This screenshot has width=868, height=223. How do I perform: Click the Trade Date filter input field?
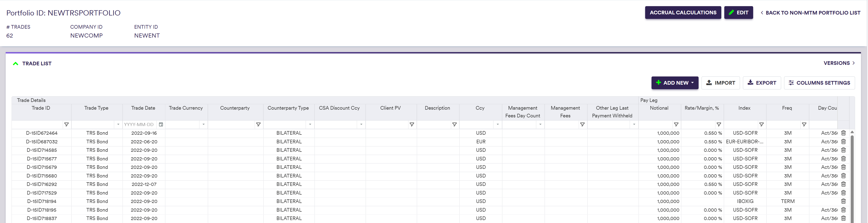tap(139, 124)
